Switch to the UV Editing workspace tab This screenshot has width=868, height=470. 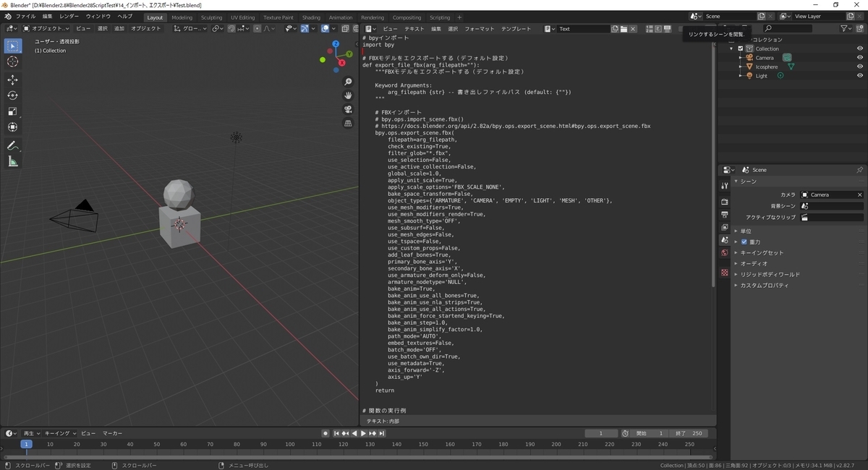[x=243, y=17]
